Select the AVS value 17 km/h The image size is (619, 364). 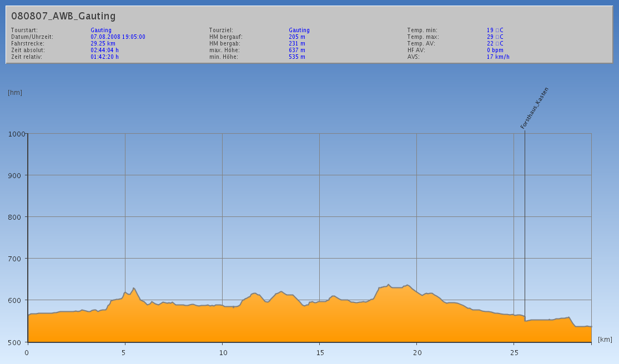click(498, 57)
